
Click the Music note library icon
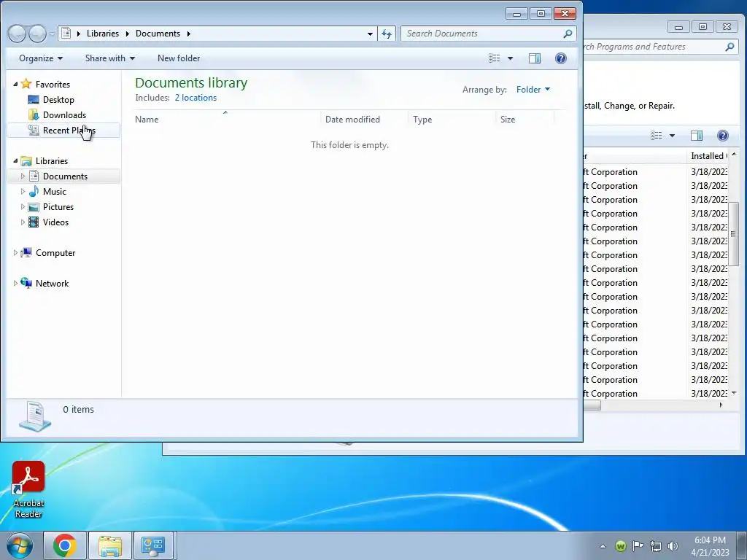point(34,192)
